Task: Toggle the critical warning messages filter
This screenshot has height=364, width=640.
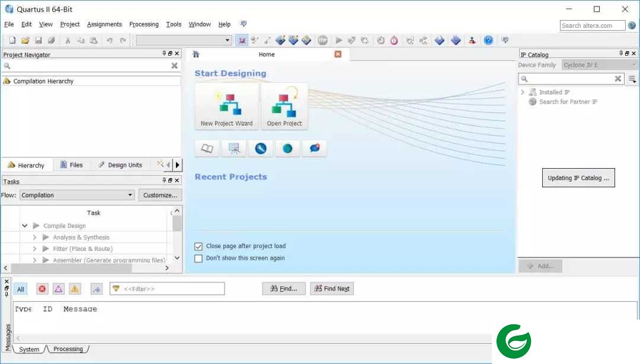Action: point(58,289)
